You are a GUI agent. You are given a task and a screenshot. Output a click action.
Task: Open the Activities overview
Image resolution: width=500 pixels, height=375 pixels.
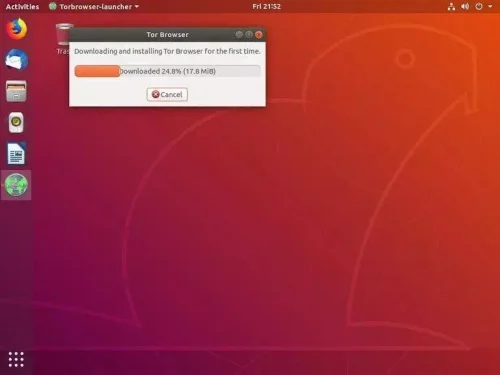22,7
